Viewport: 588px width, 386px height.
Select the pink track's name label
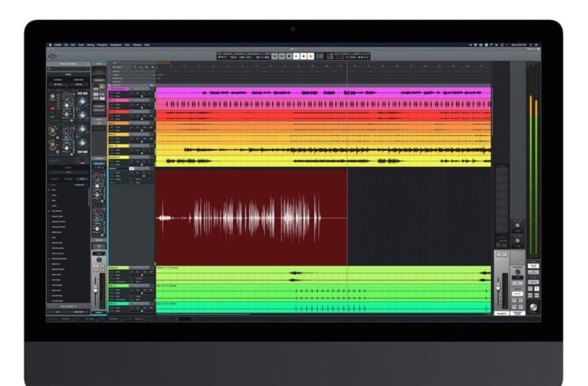tap(118, 101)
